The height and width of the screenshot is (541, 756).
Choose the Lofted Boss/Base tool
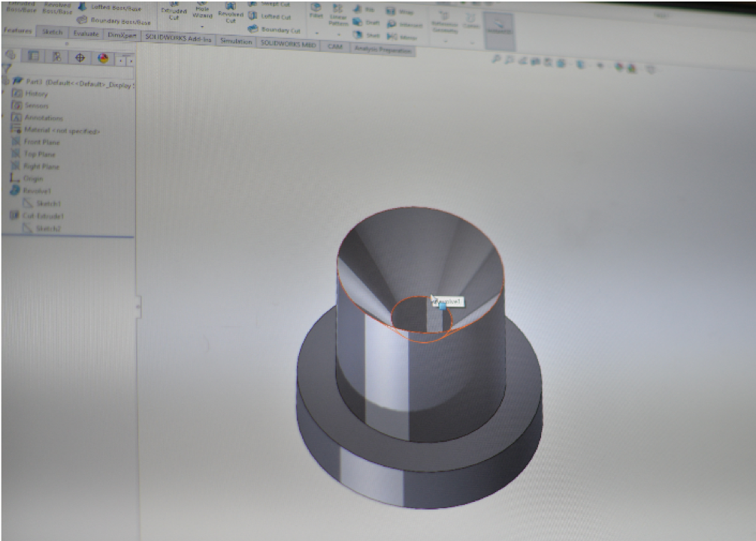click(x=110, y=8)
